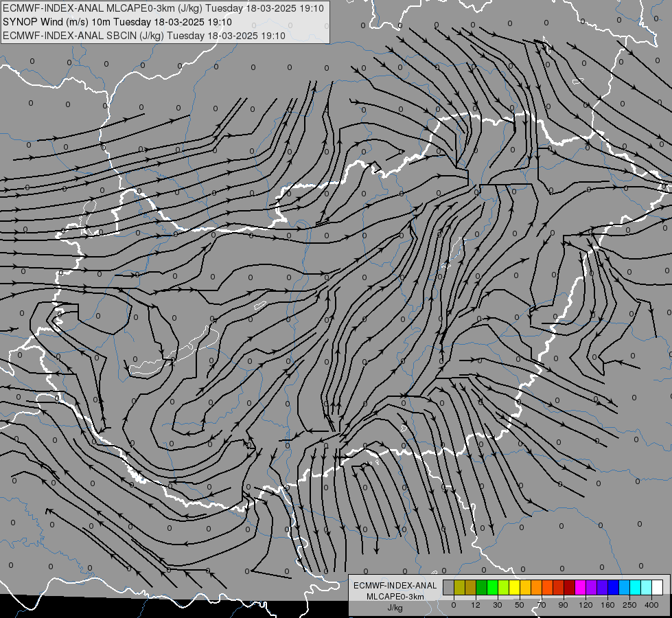Select the olive-yellow legend swatch
This screenshot has height=618, width=672.
[x=459, y=587]
